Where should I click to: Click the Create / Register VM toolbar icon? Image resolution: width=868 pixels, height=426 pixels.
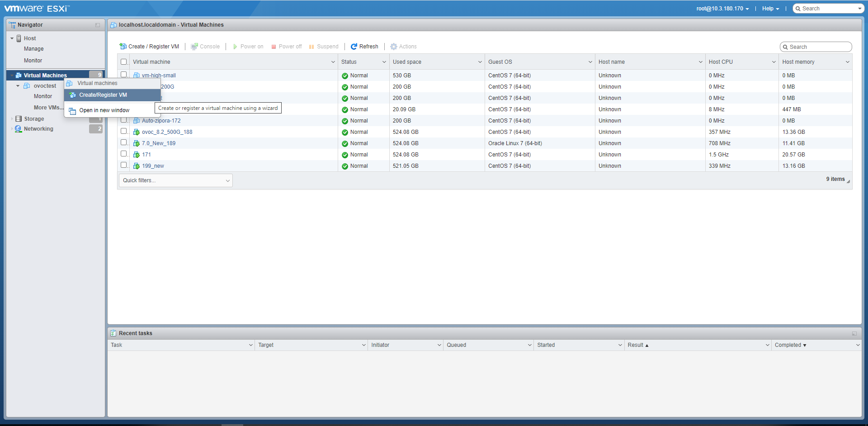(123, 47)
